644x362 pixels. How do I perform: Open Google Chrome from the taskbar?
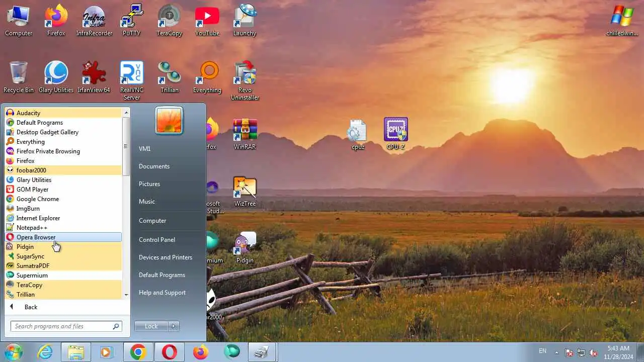tap(138, 352)
